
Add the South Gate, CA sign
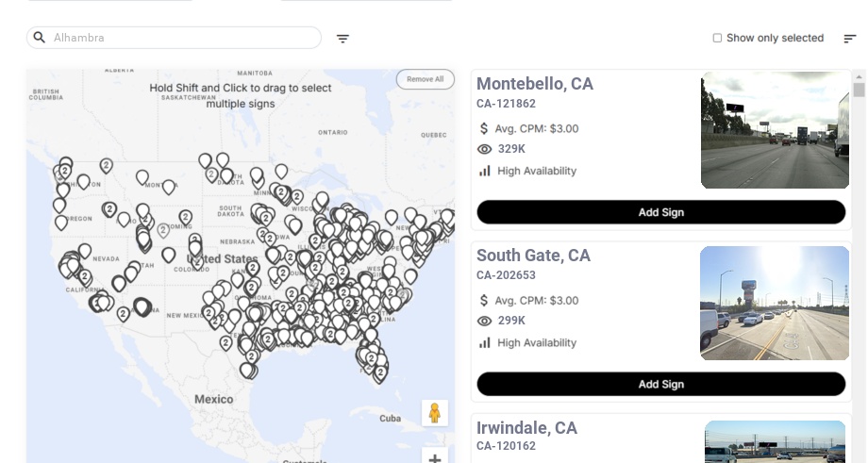tap(660, 384)
